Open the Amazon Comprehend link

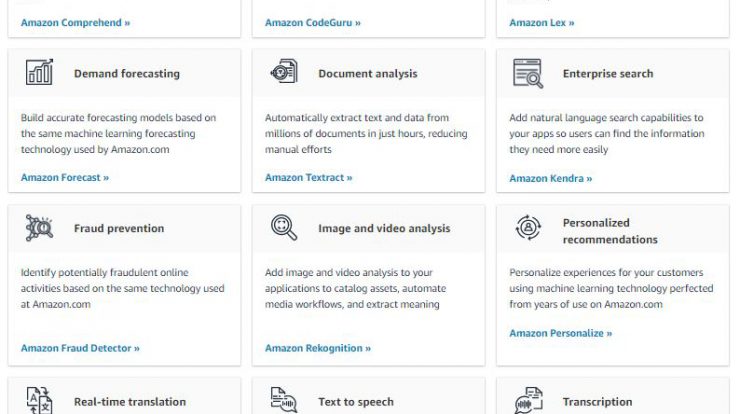(75, 22)
